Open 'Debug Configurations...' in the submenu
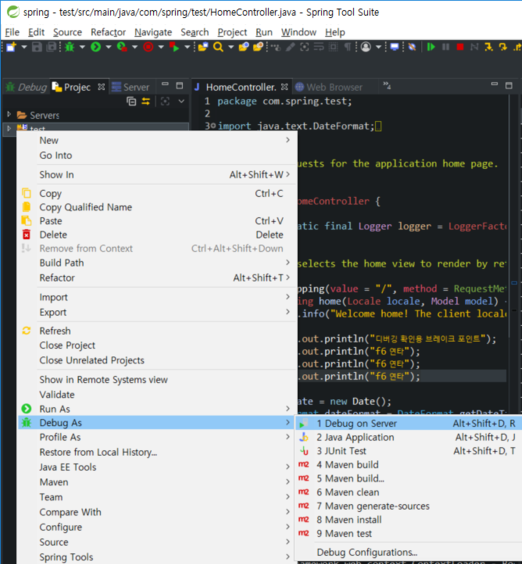This screenshot has width=522, height=564. [408, 552]
